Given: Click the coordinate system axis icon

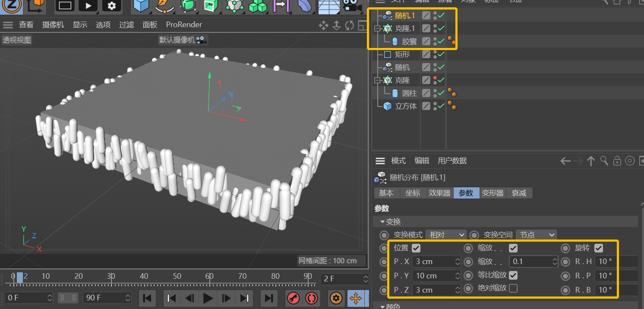Looking at the screenshot, I should [35, 6].
